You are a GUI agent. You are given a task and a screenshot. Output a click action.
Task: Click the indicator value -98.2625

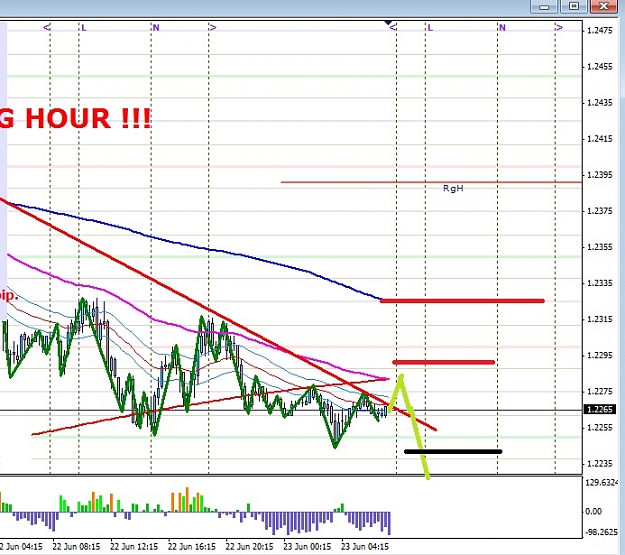[x=601, y=532]
